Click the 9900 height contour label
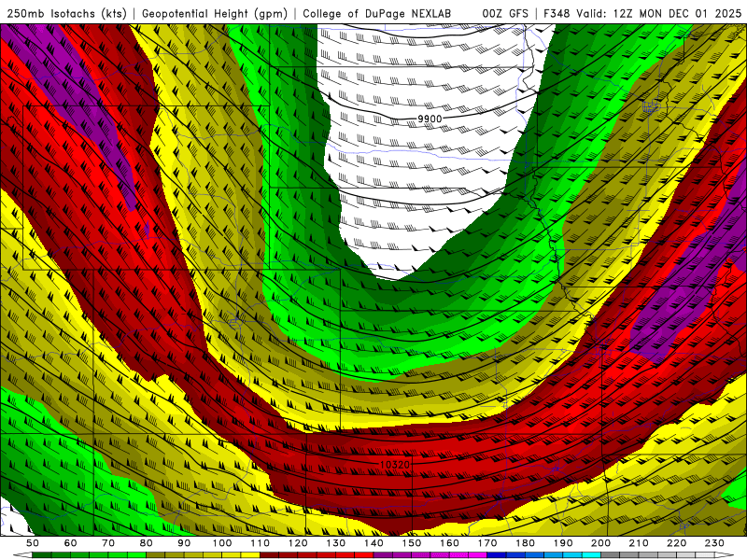 tap(430, 119)
